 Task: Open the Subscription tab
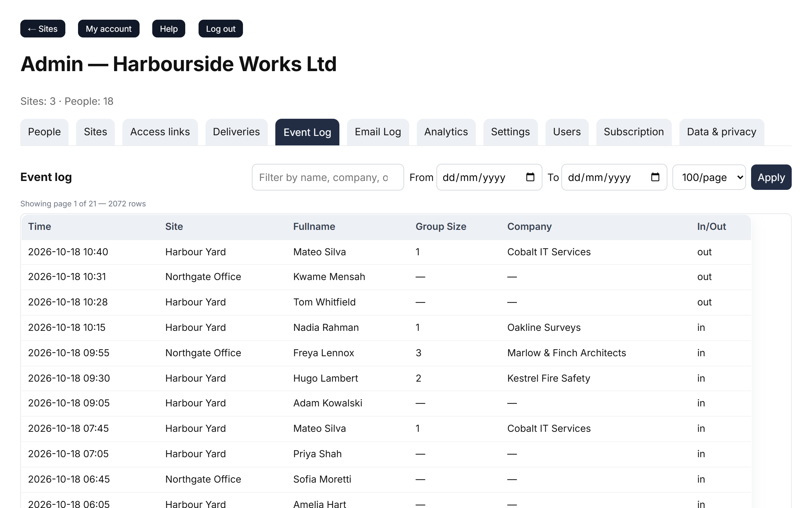[633, 132]
